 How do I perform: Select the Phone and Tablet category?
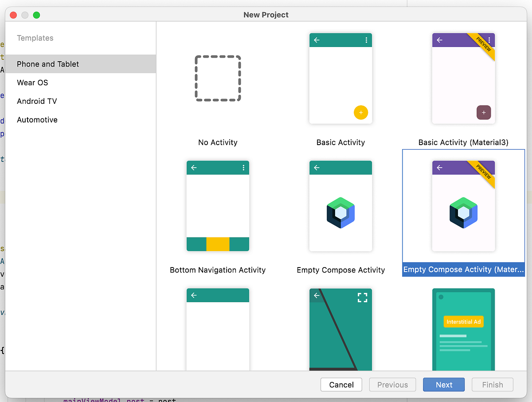coord(48,64)
